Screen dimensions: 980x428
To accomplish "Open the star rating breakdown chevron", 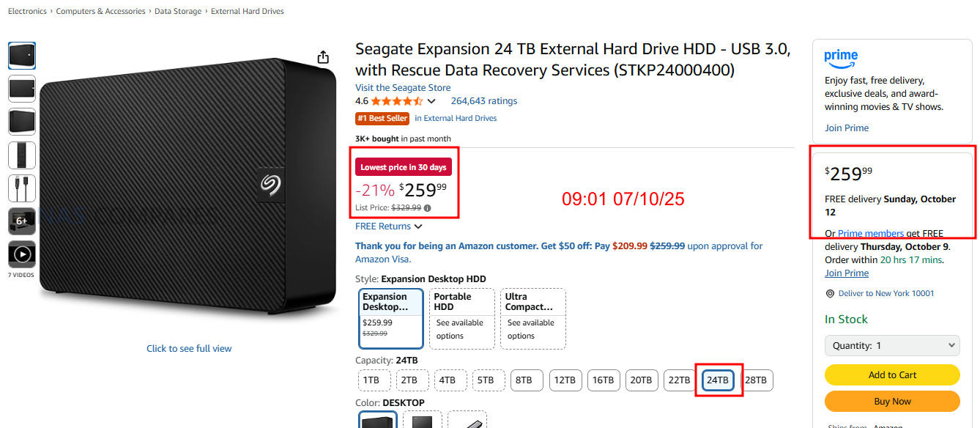I will tap(431, 101).
